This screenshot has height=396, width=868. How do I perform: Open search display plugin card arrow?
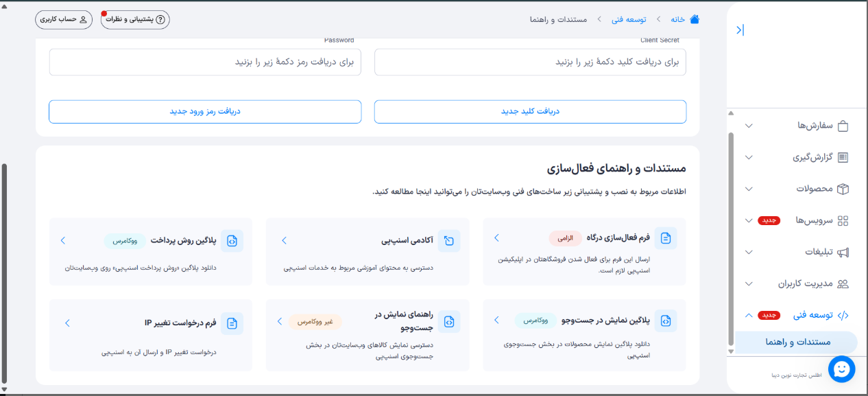coord(496,320)
